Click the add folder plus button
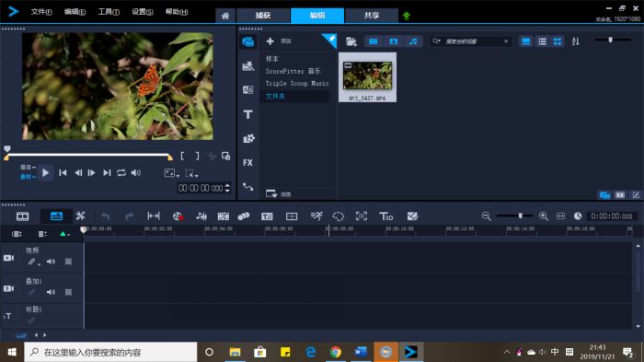The width and height of the screenshot is (644, 362). click(x=270, y=41)
